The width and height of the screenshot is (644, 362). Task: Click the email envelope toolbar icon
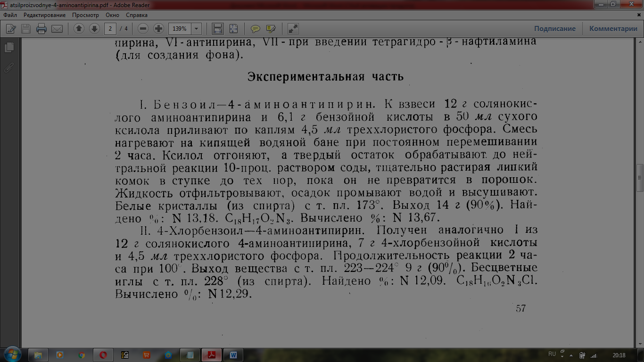57,29
